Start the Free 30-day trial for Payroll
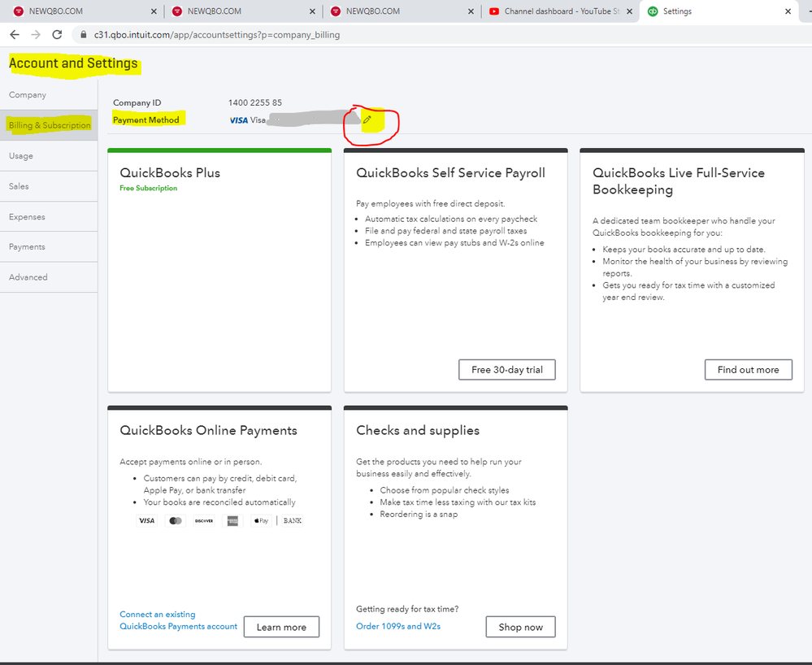 [507, 370]
